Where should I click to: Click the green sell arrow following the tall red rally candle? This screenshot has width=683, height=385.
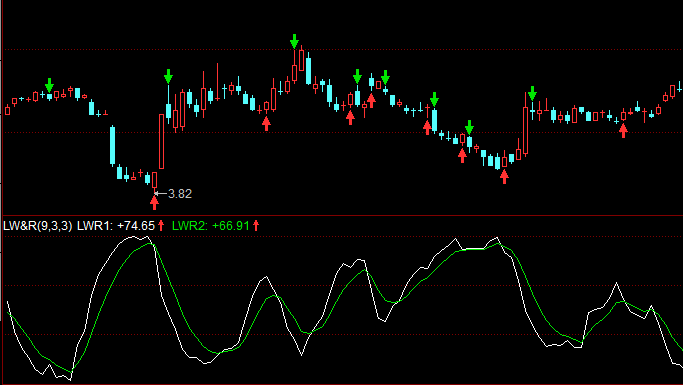pyautogui.click(x=168, y=76)
